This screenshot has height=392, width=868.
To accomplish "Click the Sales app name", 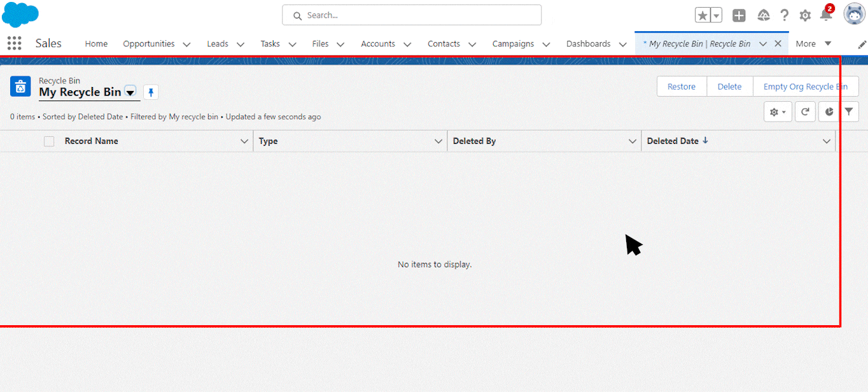I will pyautogui.click(x=48, y=43).
